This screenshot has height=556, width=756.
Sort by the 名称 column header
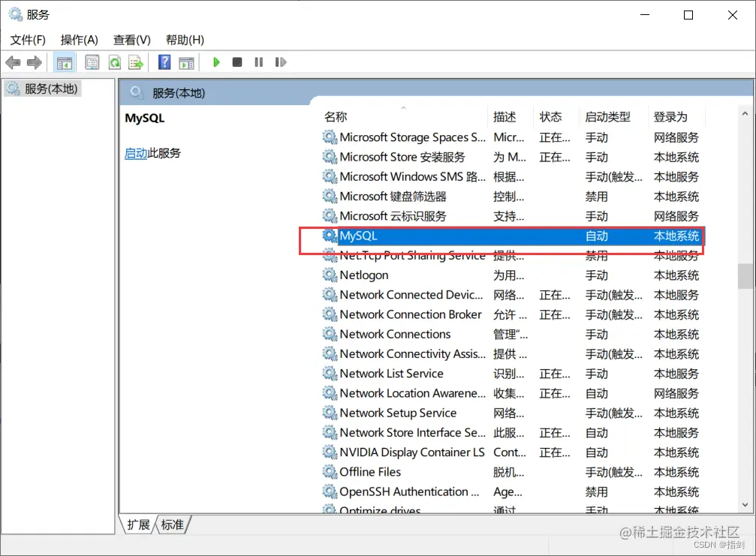tap(404, 116)
